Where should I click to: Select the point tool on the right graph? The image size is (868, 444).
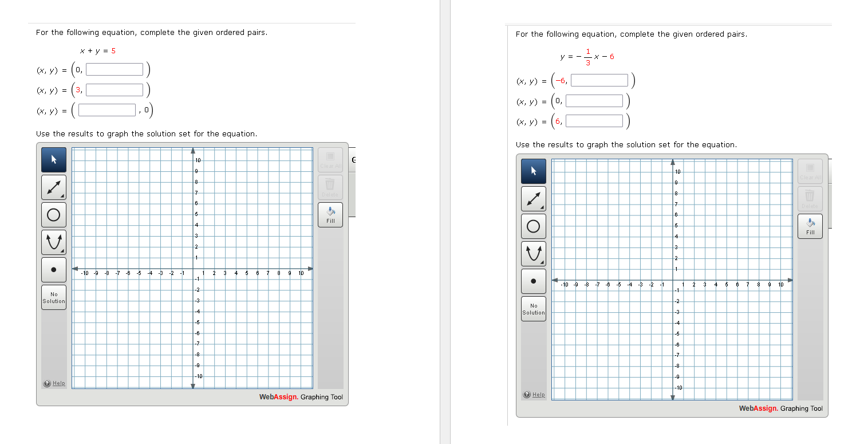pos(533,281)
